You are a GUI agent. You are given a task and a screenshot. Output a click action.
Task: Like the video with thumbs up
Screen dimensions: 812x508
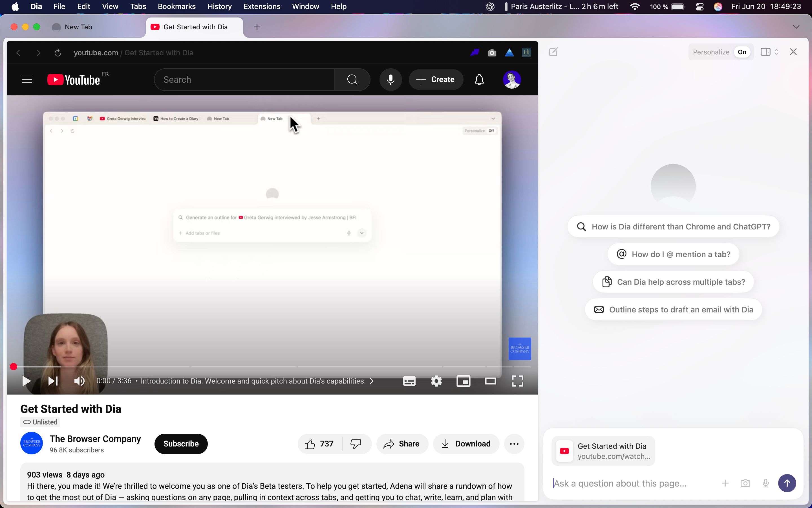point(319,444)
